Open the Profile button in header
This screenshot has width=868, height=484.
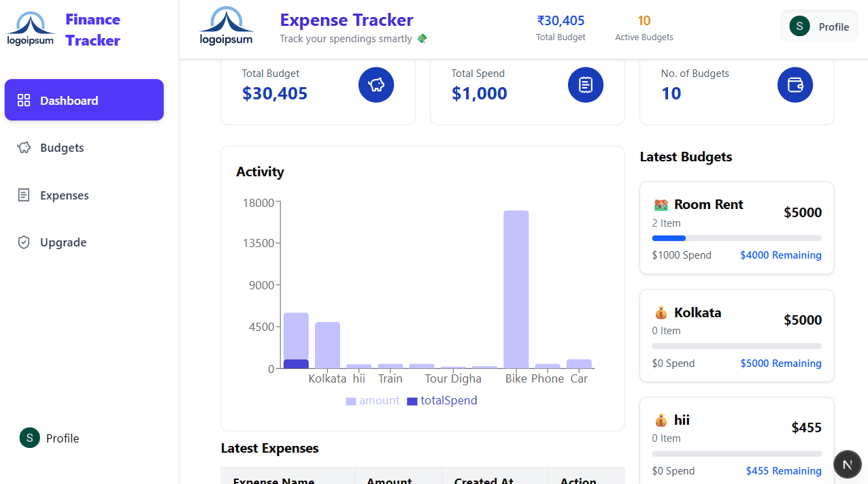819,27
